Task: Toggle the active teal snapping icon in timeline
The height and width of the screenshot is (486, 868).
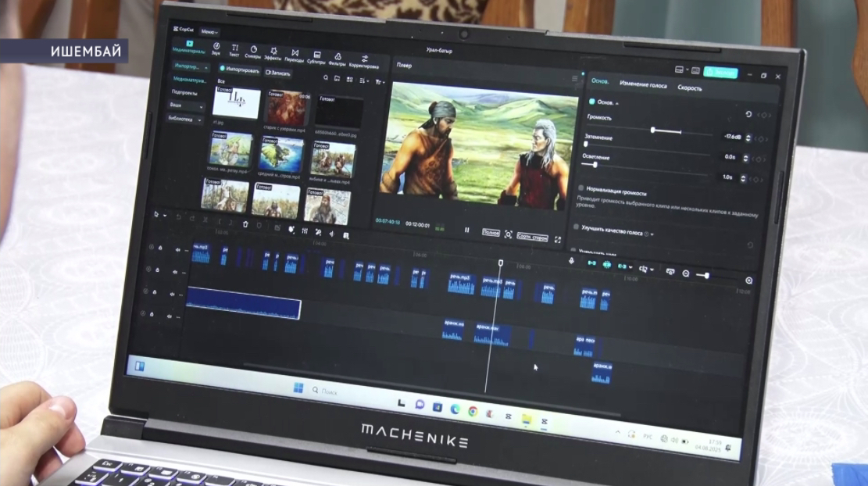Action: pyautogui.click(x=607, y=265)
